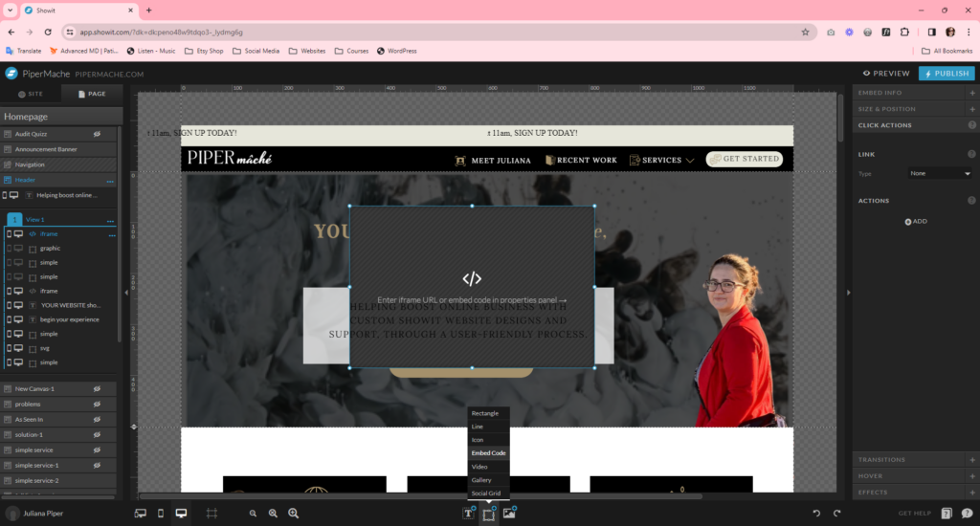This screenshot has height=526, width=980.
Task: Click the Get Help link
Action: pyautogui.click(x=914, y=514)
